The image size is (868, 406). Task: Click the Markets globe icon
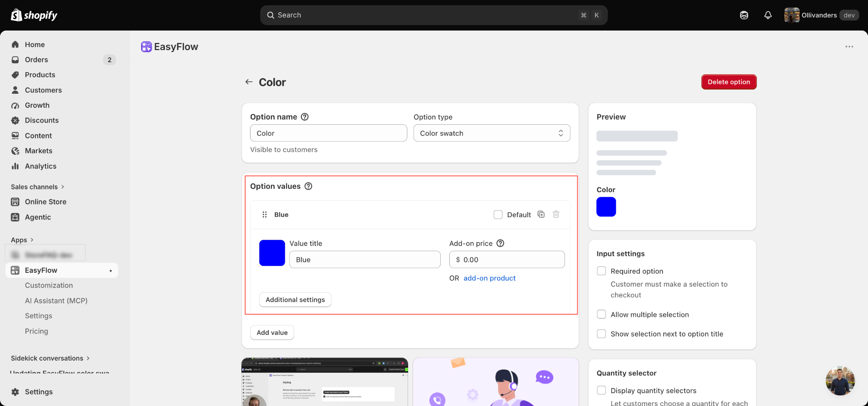pyautogui.click(x=15, y=151)
